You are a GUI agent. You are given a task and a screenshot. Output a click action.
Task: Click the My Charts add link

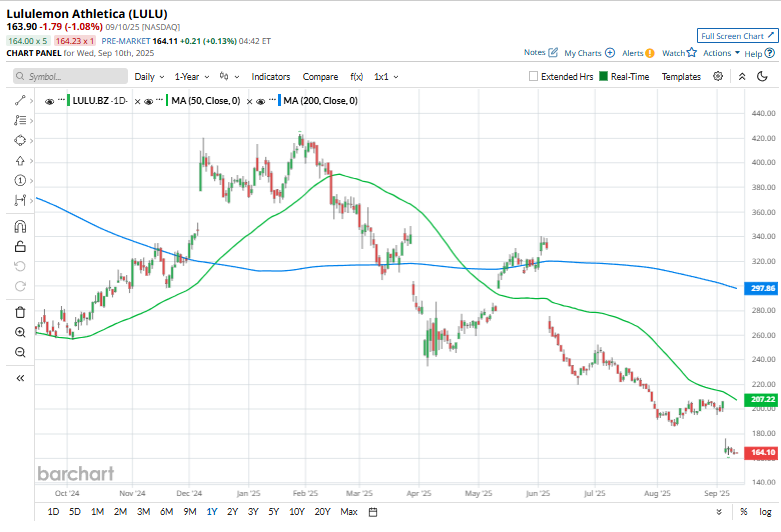[590, 53]
